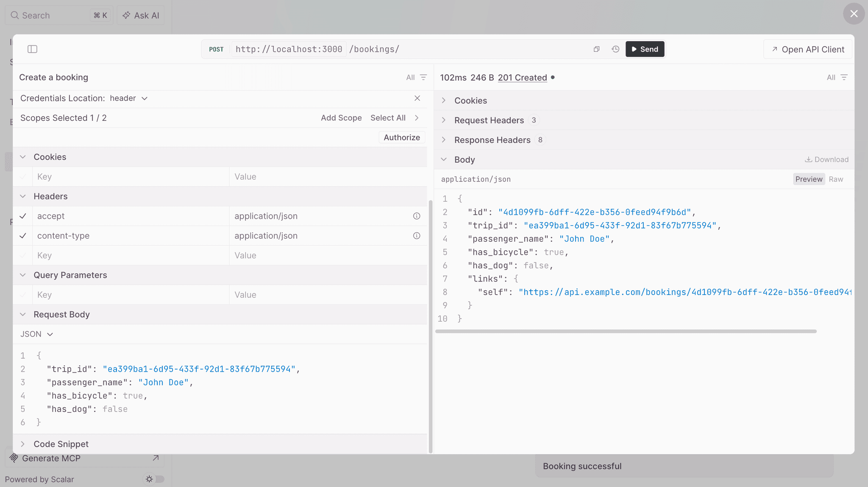Click the Download body icon
This screenshot has height=487, width=868.
pyautogui.click(x=808, y=159)
